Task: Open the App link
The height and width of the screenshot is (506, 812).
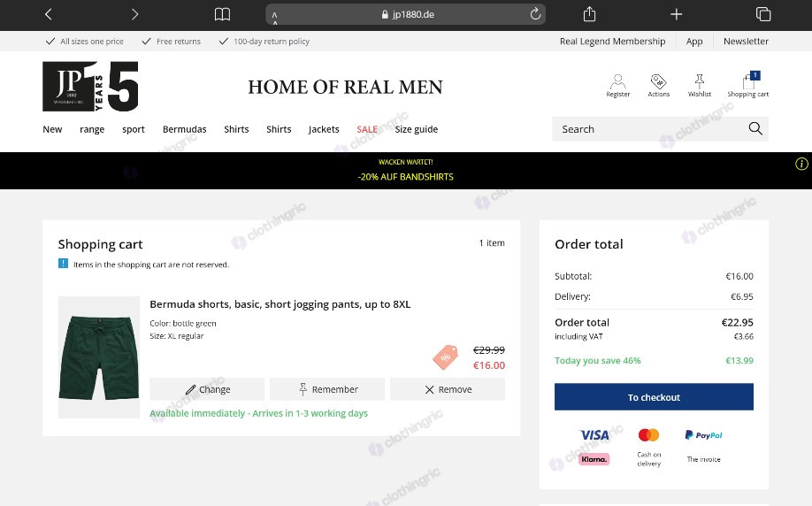Action: point(694,41)
